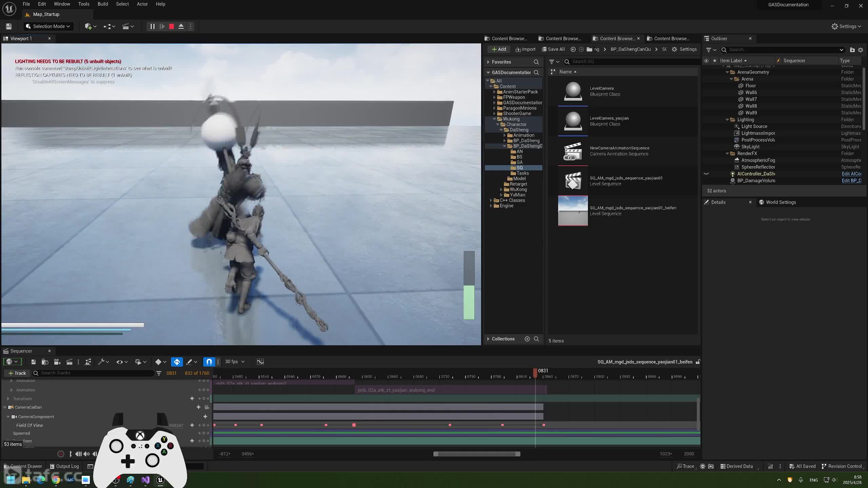Open Sequencer view options eye menu

point(122,362)
